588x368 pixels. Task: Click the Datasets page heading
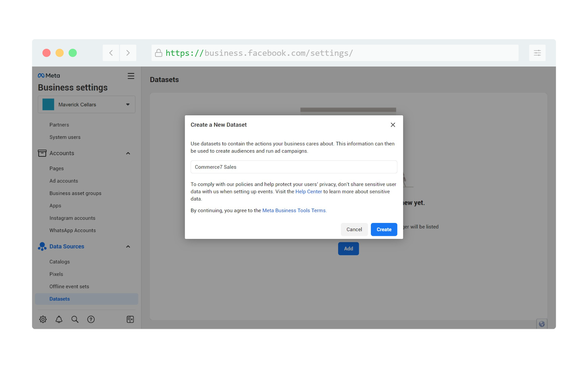[x=164, y=80]
